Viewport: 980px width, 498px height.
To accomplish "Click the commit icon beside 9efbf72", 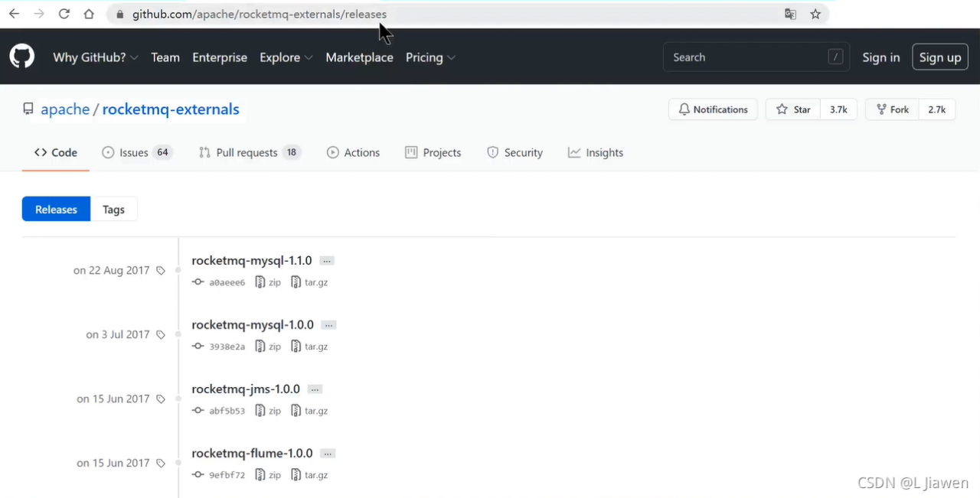I will coord(198,475).
